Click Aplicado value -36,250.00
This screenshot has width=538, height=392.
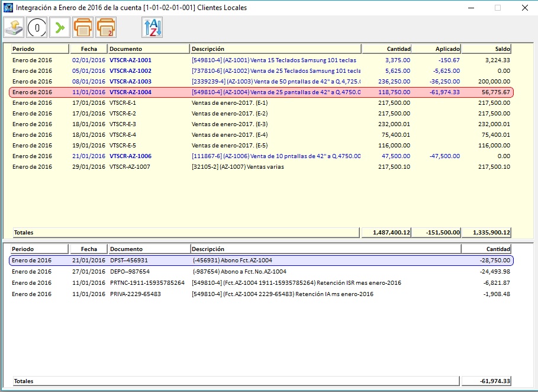[x=444, y=81]
